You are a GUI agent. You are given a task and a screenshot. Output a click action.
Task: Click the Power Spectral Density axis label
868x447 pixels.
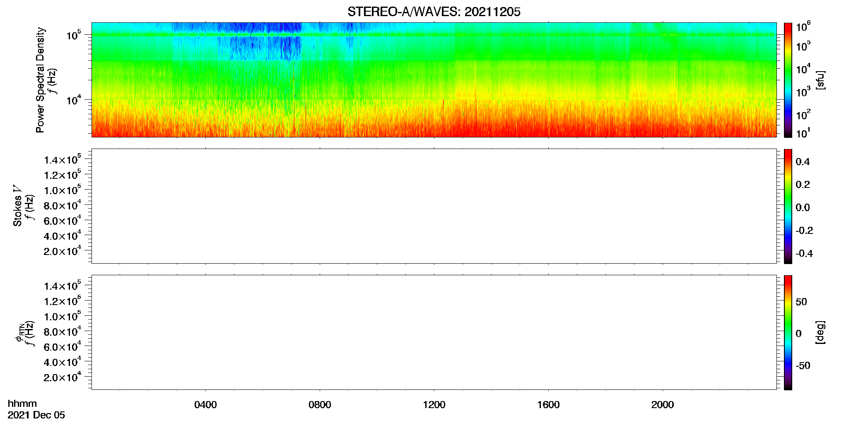pos(40,80)
